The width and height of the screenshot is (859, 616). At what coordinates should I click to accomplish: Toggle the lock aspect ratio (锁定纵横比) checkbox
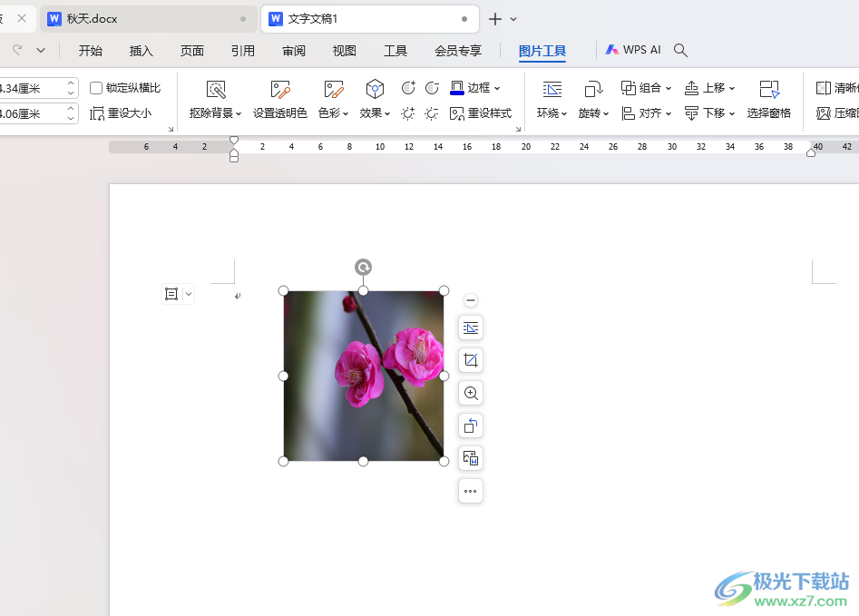(x=96, y=88)
